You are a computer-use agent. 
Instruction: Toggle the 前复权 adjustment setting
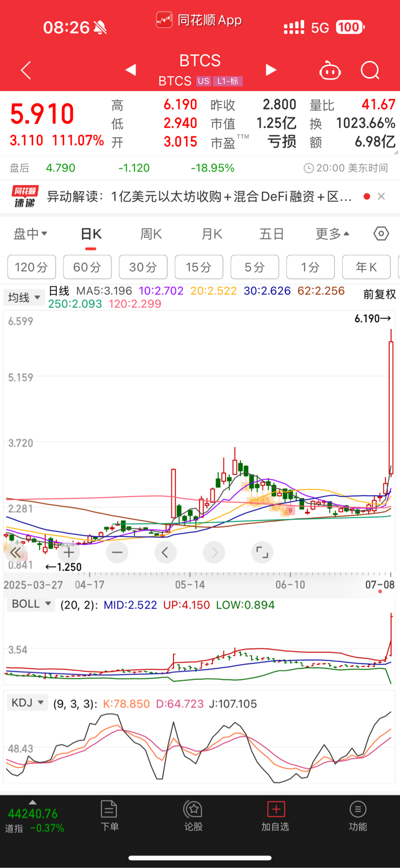tap(380, 295)
